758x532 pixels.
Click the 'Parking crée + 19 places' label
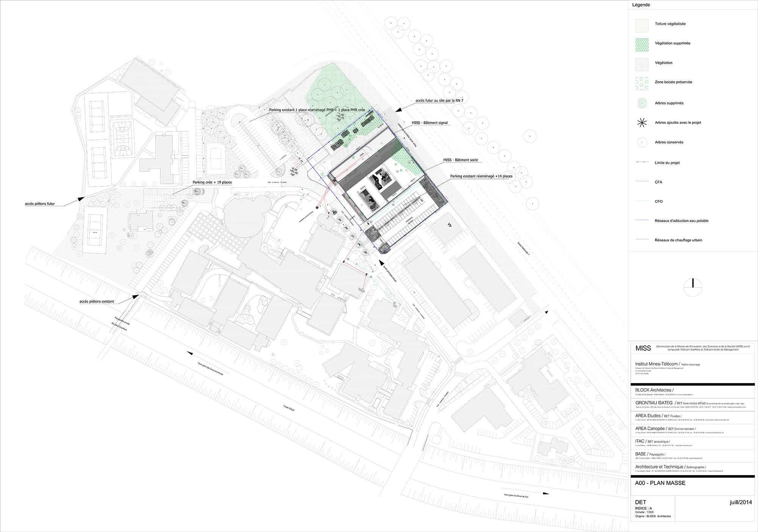click(212, 183)
